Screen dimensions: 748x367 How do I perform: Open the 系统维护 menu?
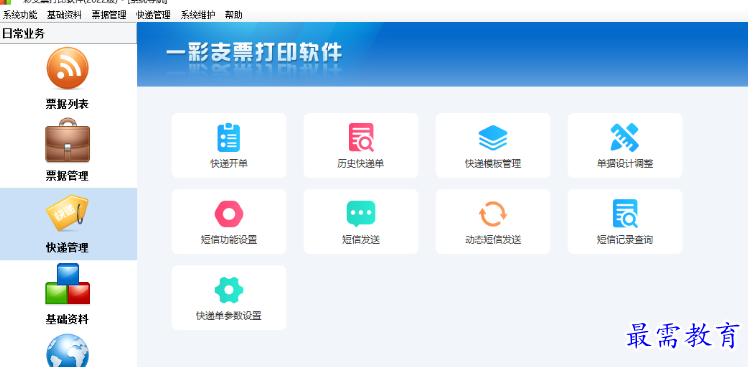197,15
